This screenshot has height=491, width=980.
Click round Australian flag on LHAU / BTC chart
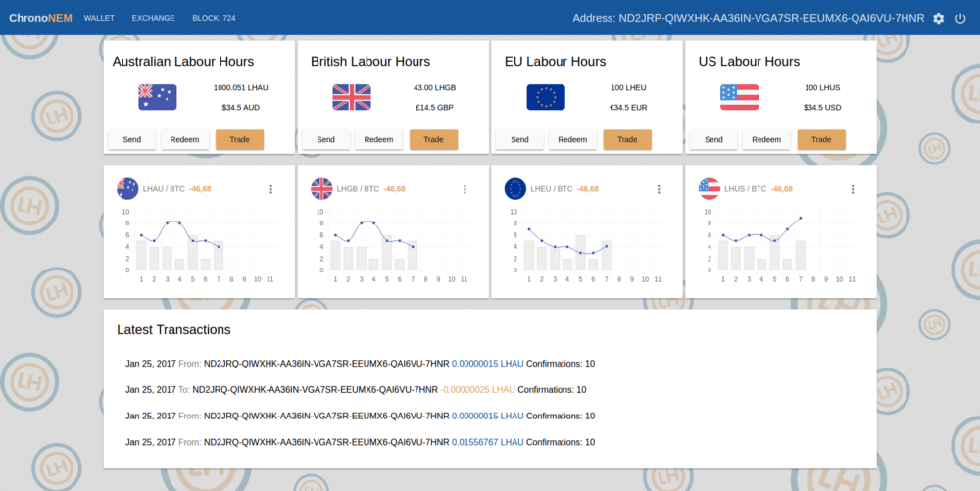(127, 189)
